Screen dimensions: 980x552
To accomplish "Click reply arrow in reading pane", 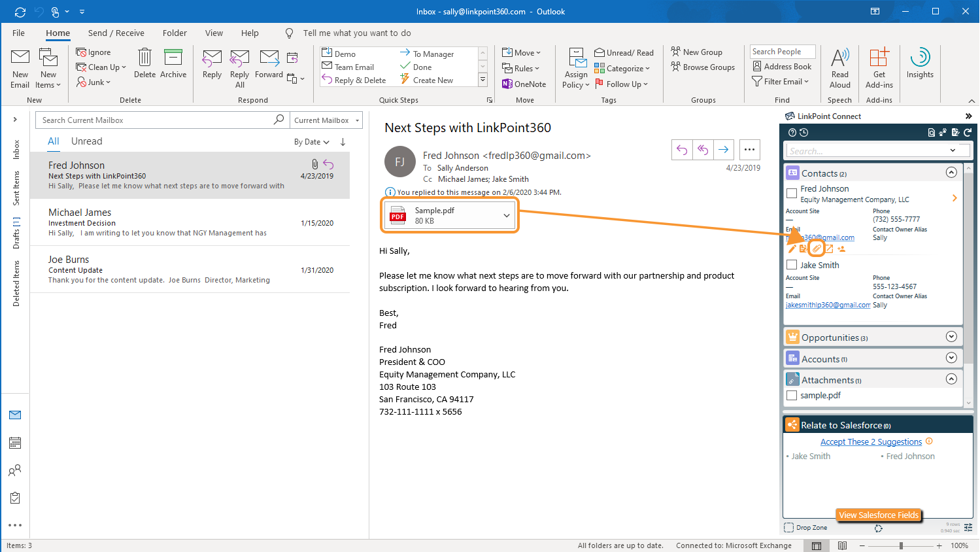I will pos(682,150).
